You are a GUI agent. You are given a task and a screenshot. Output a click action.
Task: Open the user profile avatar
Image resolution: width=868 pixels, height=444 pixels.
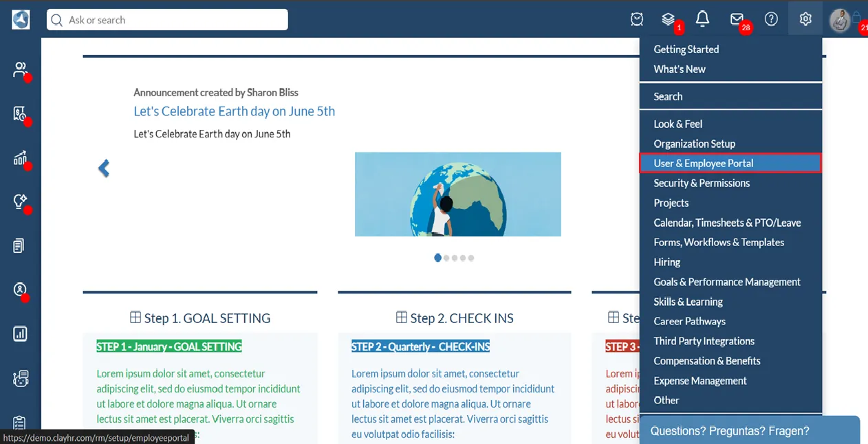[x=840, y=20]
